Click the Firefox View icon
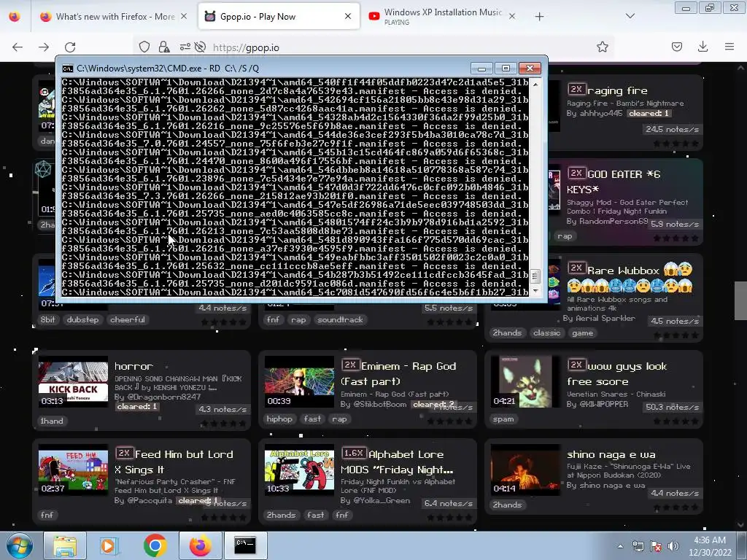 click(15, 17)
